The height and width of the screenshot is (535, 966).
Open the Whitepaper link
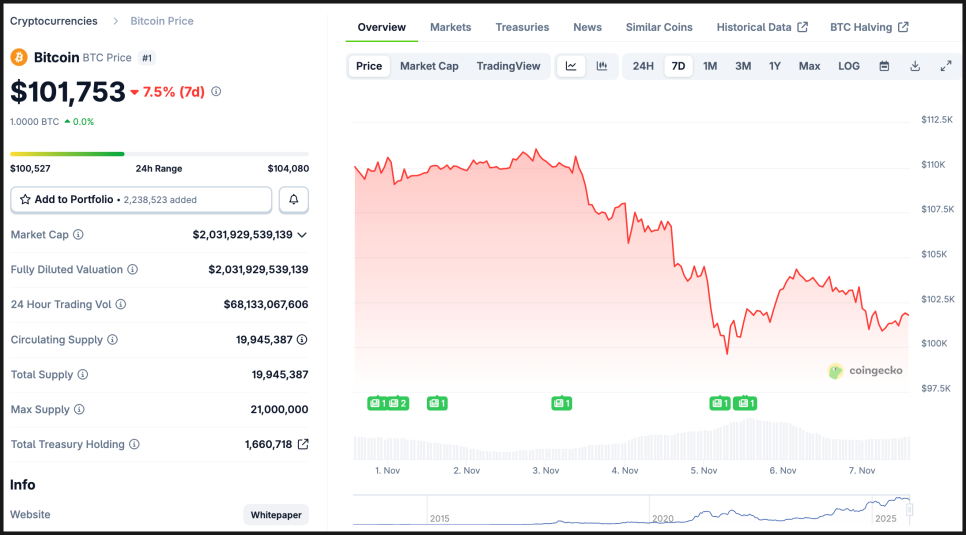[276, 515]
